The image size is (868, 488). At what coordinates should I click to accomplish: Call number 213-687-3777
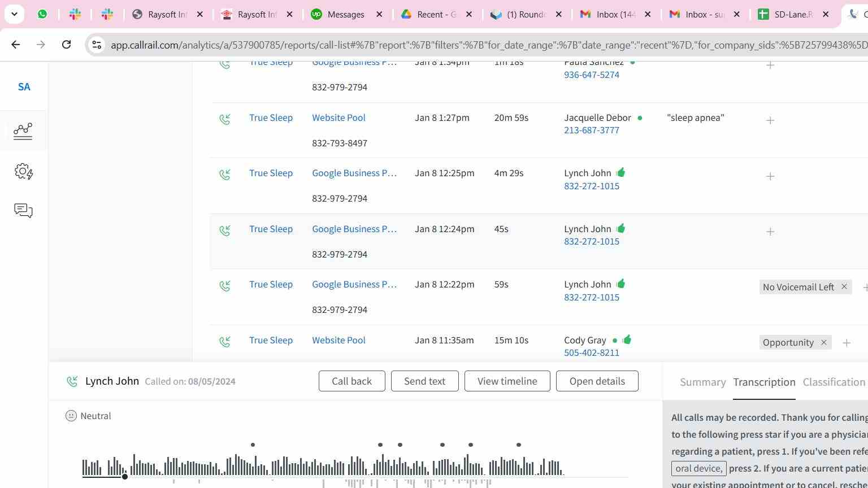pyautogui.click(x=592, y=130)
